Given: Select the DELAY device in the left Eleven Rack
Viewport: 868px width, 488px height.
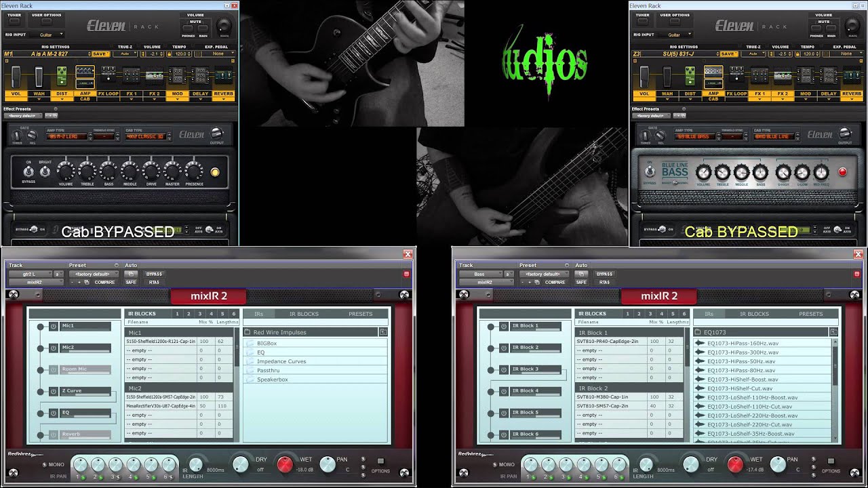Looking at the screenshot, I should [x=200, y=75].
